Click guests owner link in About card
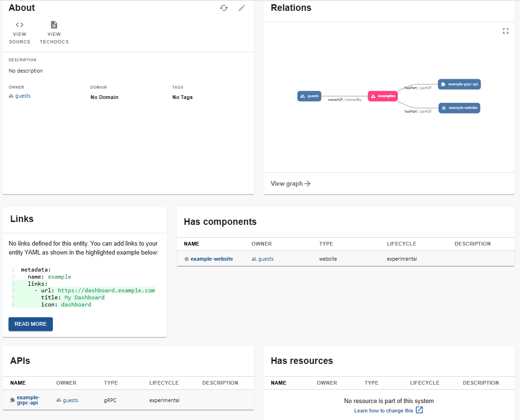520x420 pixels. 23,96
